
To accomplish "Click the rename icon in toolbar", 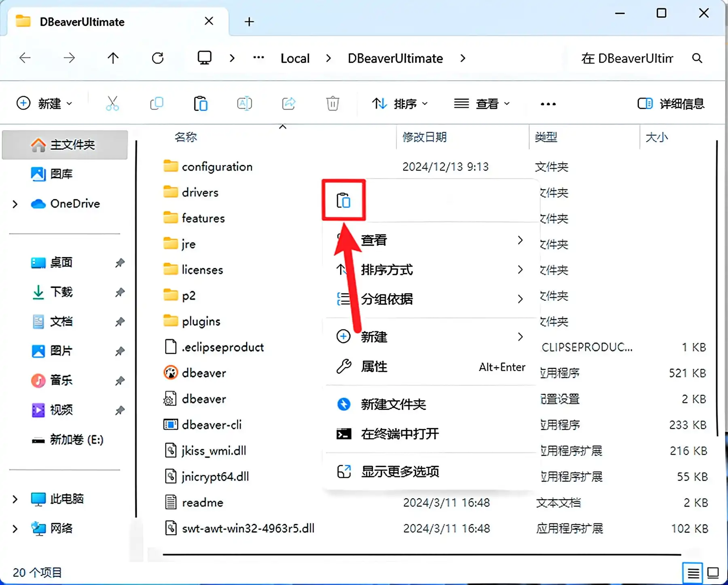I will [x=245, y=103].
